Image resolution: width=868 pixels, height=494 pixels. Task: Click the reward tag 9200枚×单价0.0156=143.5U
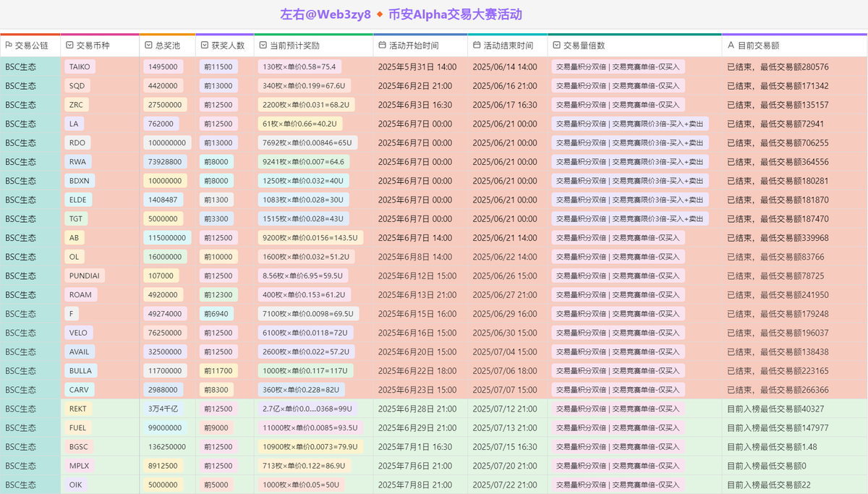point(311,237)
